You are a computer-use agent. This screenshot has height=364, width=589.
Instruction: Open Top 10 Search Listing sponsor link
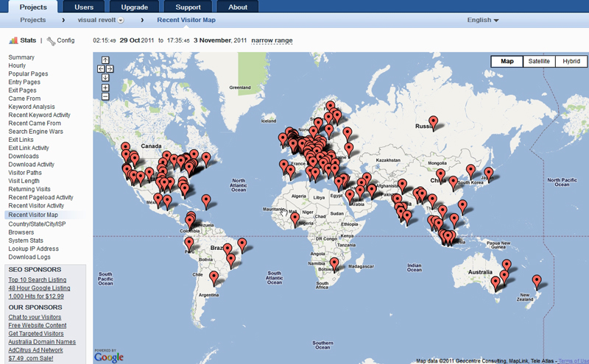(x=37, y=279)
